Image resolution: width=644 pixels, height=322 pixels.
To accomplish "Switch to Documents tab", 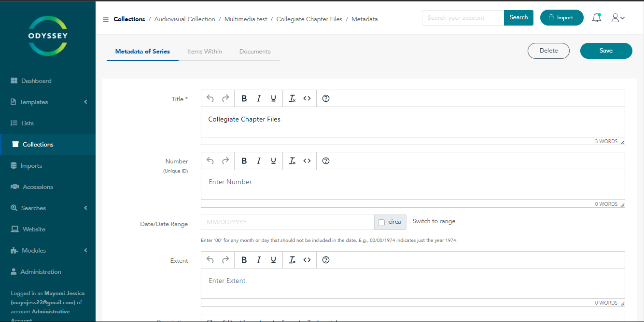I will [255, 52].
